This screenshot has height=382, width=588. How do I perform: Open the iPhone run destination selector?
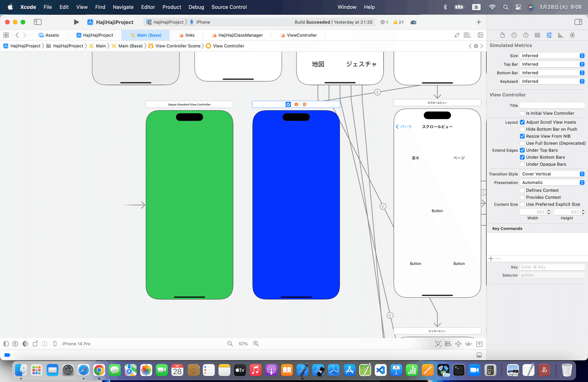tap(200, 22)
